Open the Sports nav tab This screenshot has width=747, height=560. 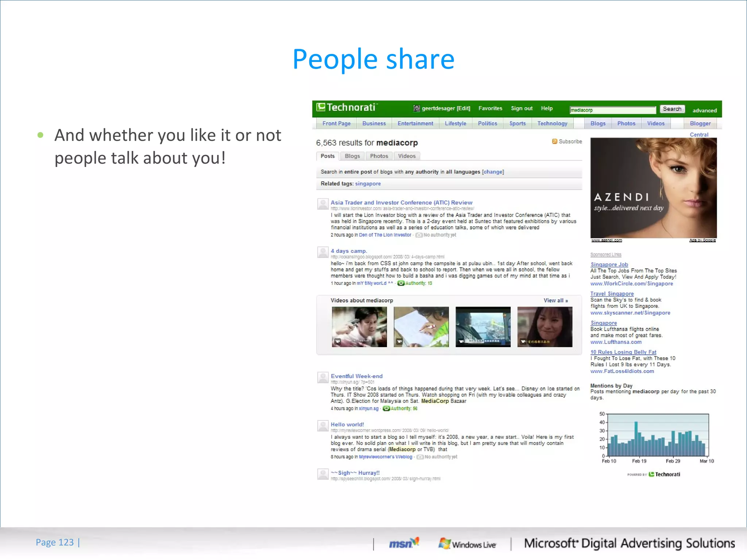(517, 124)
